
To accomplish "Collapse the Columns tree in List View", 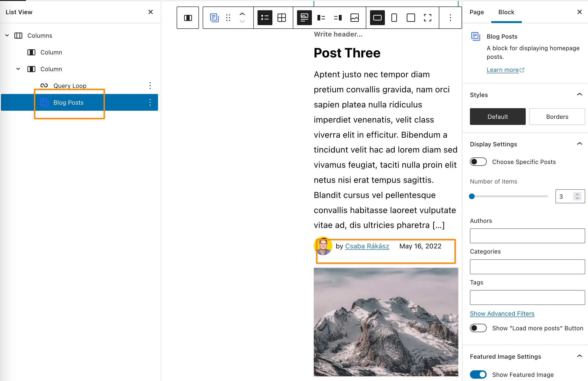I will coord(7,35).
